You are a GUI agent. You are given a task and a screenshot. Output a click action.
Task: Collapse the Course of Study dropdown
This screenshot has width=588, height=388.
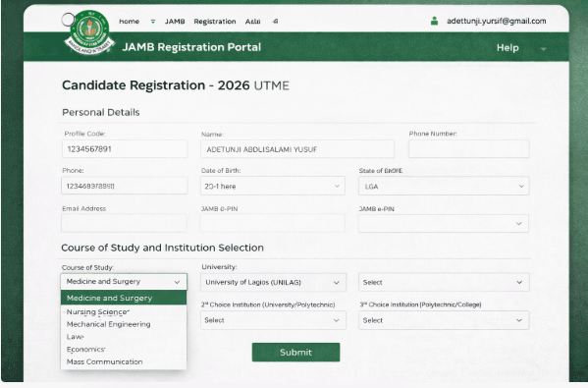124,282
